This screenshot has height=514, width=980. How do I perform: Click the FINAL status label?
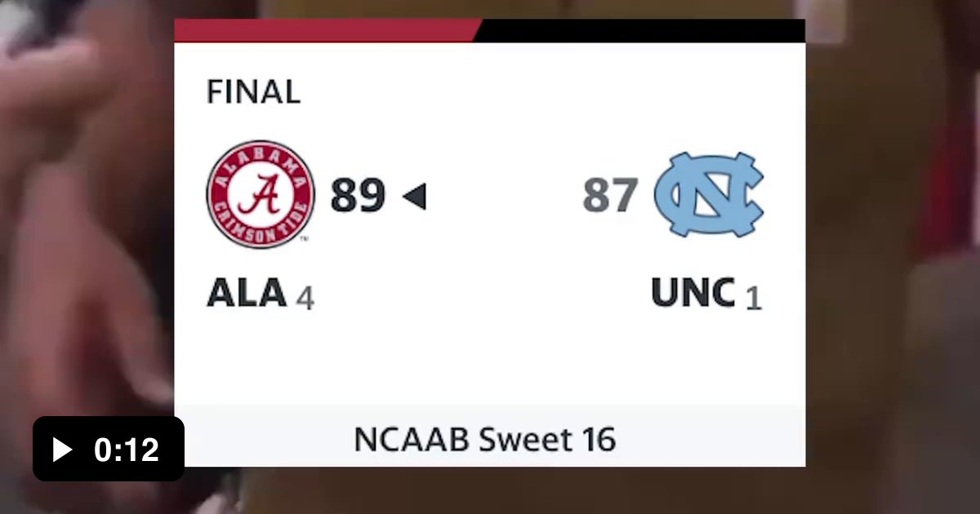(x=254, y=92)
